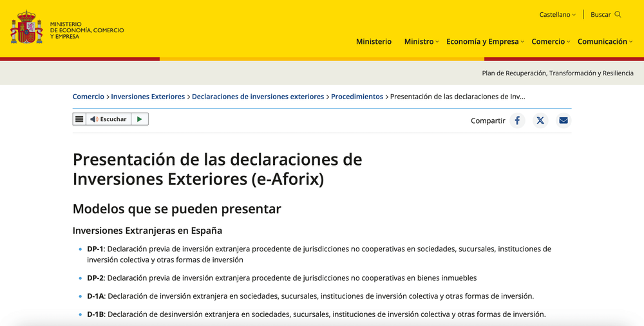Share page on Facebook
This screenshot has width=644, height=326.
pyautogui.click(x=517, y=120)
